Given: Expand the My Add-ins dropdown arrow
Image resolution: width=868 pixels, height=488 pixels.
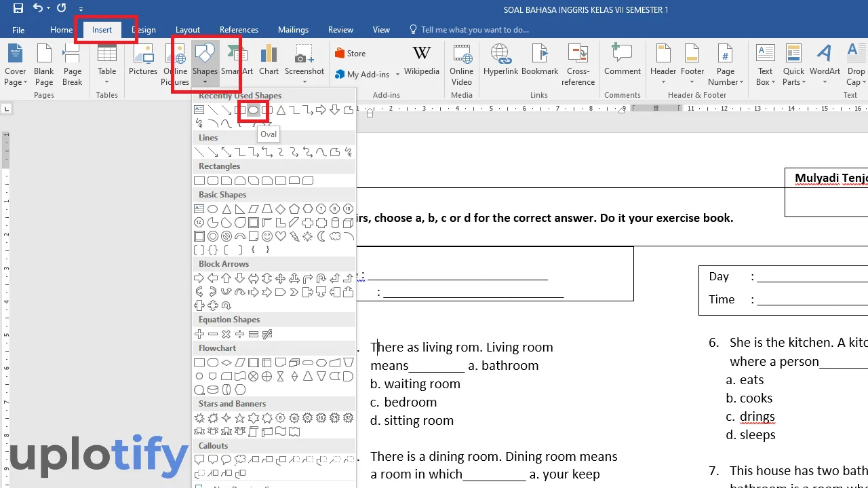Looking at the screenshot, I should pyautogui.click(x=395, y=75).
